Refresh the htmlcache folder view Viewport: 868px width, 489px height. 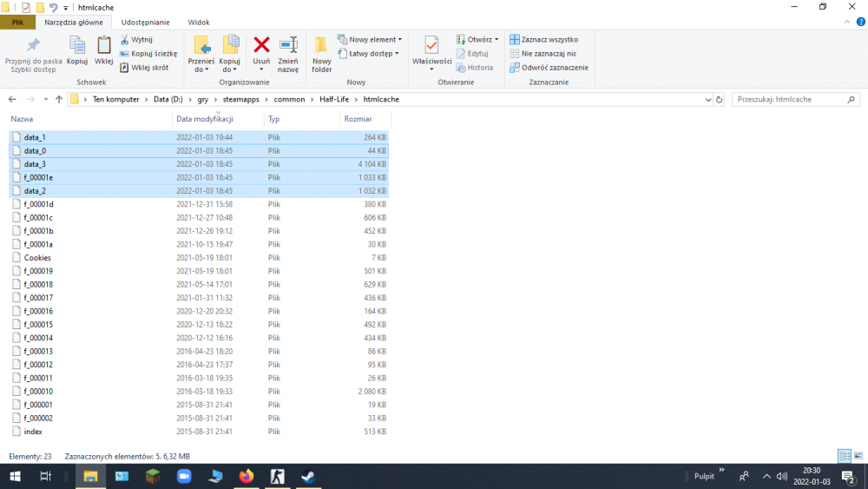point(719,99)
